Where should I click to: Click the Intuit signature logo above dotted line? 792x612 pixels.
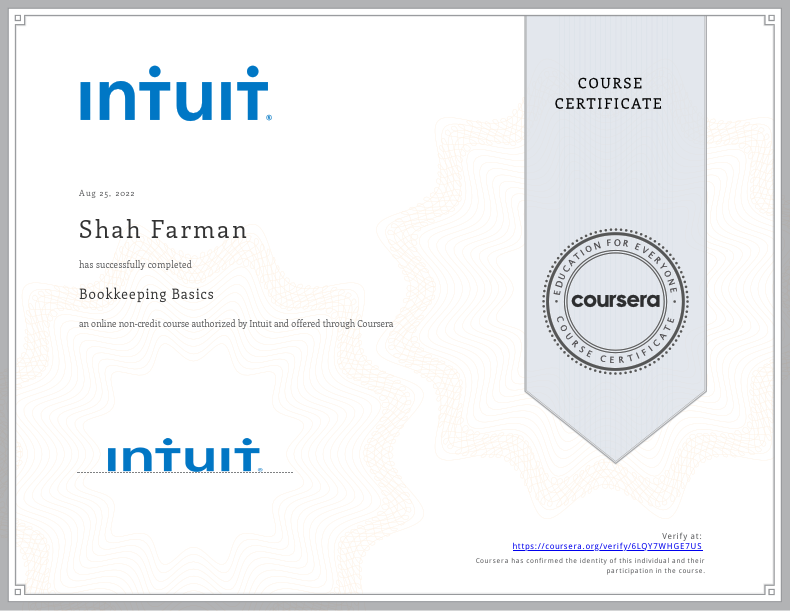click(x=185, y=454)
